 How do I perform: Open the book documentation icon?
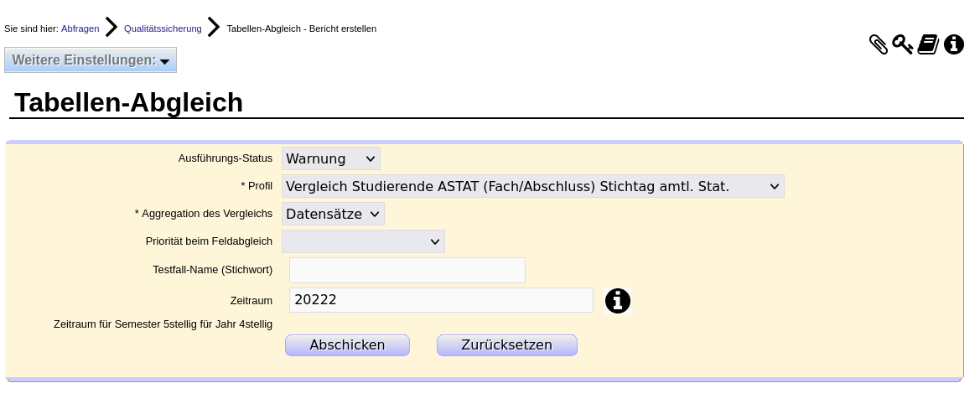point(928,44)
